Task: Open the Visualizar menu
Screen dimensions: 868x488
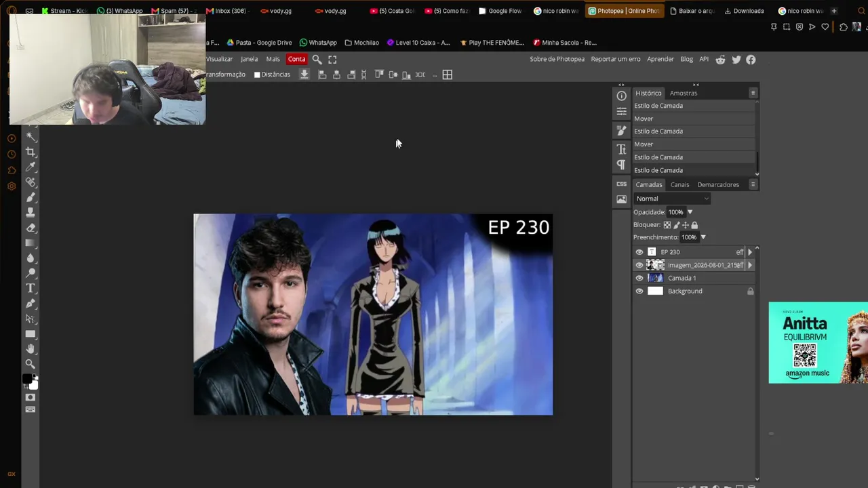Action: pos(219,60)
